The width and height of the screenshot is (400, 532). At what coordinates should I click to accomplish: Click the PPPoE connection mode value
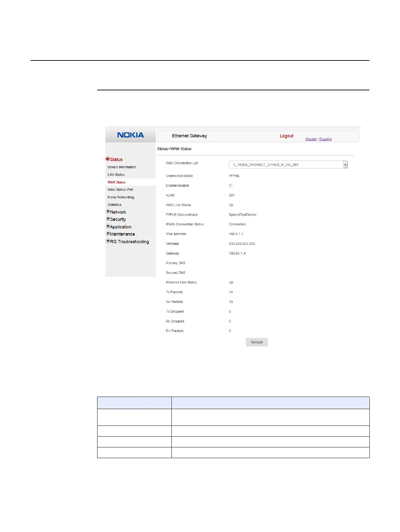[x=234, y=176]
